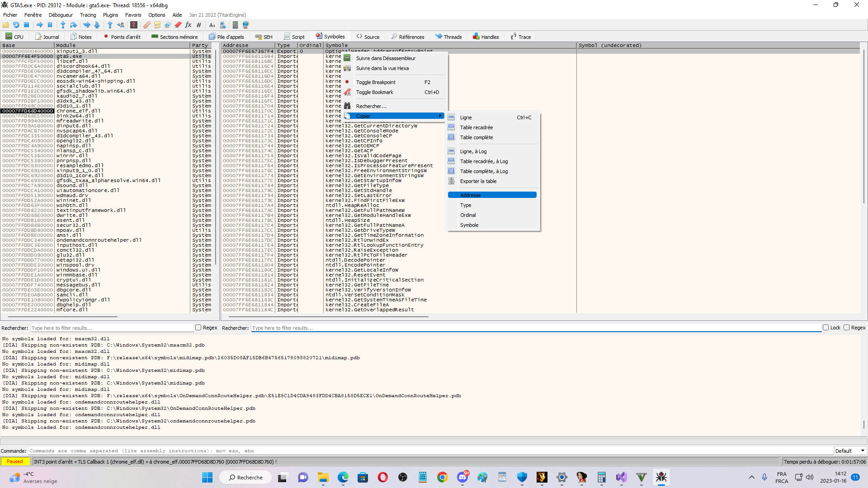Open the Pile d'appels tab
868x488 pixels.
click(226, 37)
